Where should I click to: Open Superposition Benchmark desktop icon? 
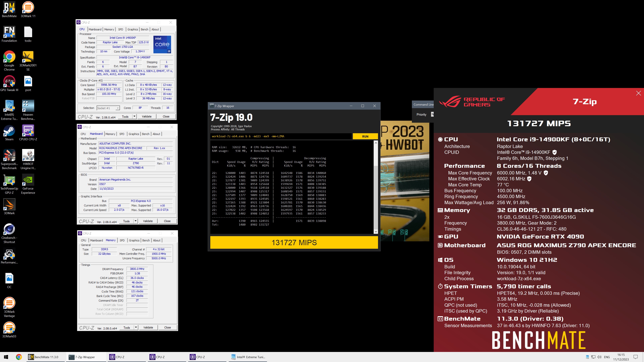[9, 159]
